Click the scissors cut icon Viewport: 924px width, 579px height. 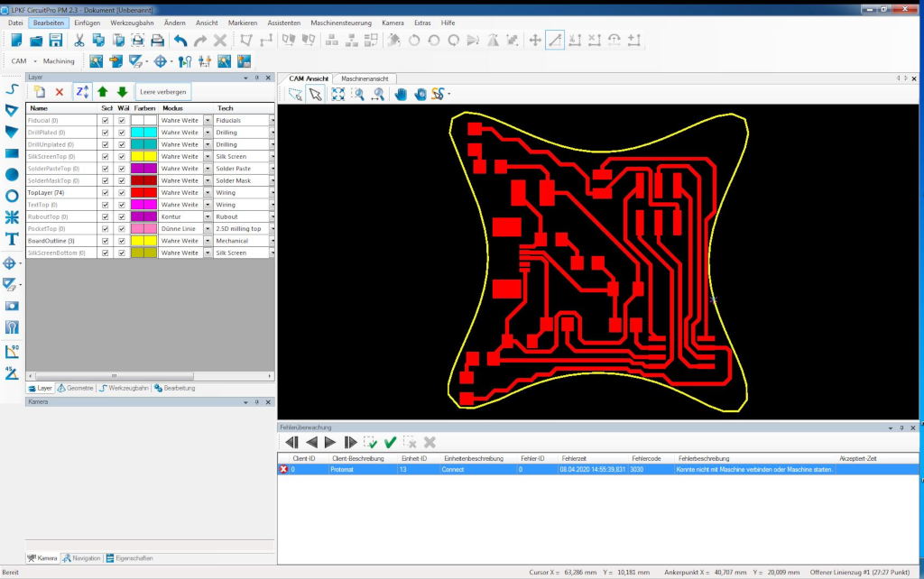tap(79, 41)
